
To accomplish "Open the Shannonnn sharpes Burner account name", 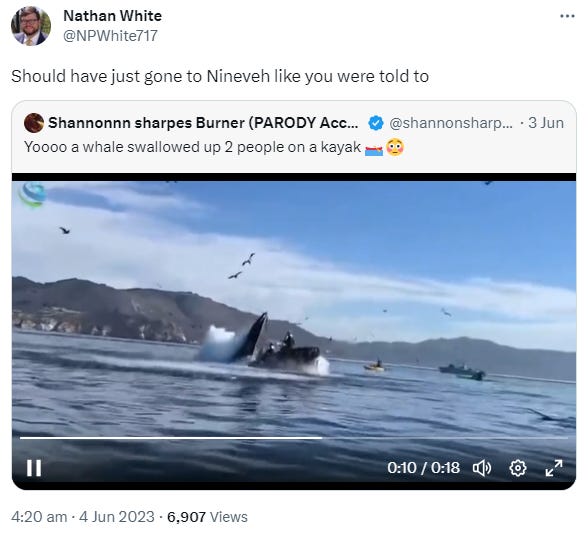I will coord(203,123).
